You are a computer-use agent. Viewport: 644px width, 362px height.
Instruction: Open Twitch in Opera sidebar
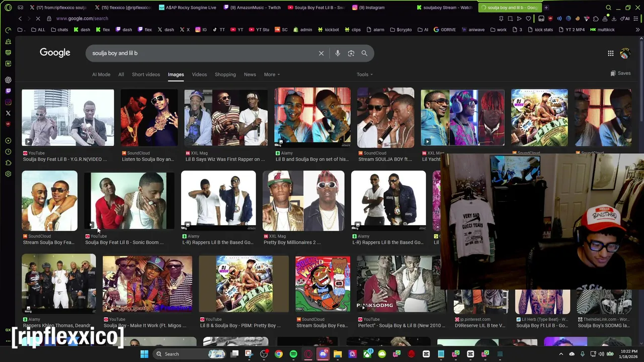[8, 91]
